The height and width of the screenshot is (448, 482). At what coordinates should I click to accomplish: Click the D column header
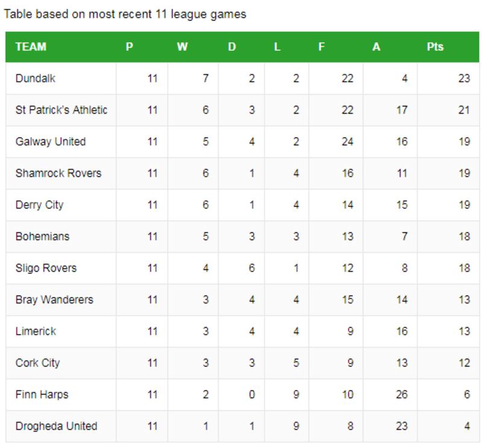click(x=232, y=47)
